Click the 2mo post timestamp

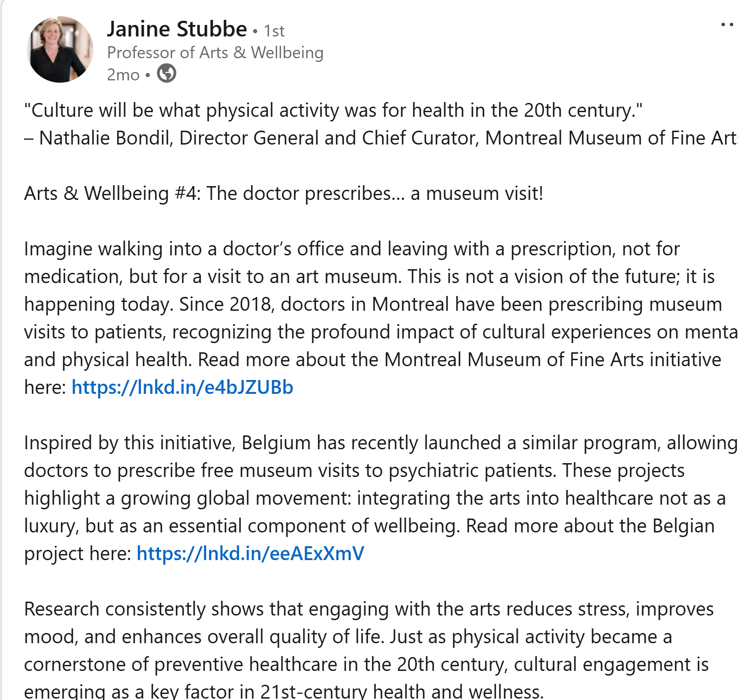(x=123, y=74)
